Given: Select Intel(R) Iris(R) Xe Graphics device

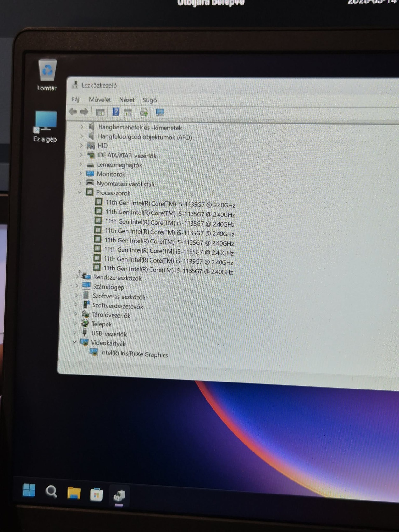Looking at the screenshot, I should (134, 353).
